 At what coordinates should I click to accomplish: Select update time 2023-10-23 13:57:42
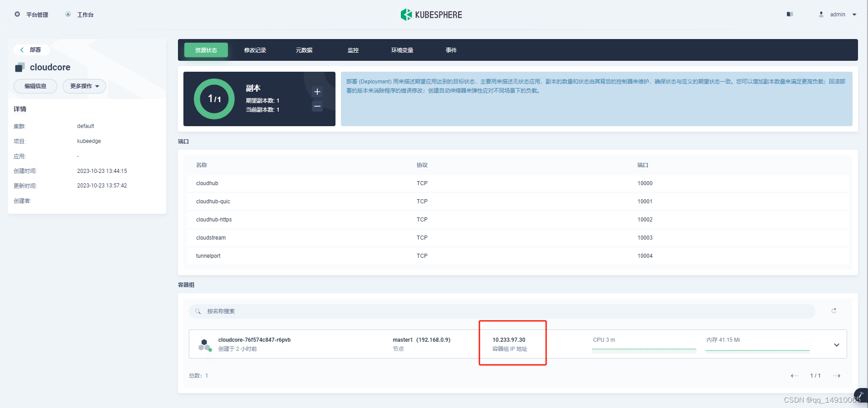(x=102, y=186)
